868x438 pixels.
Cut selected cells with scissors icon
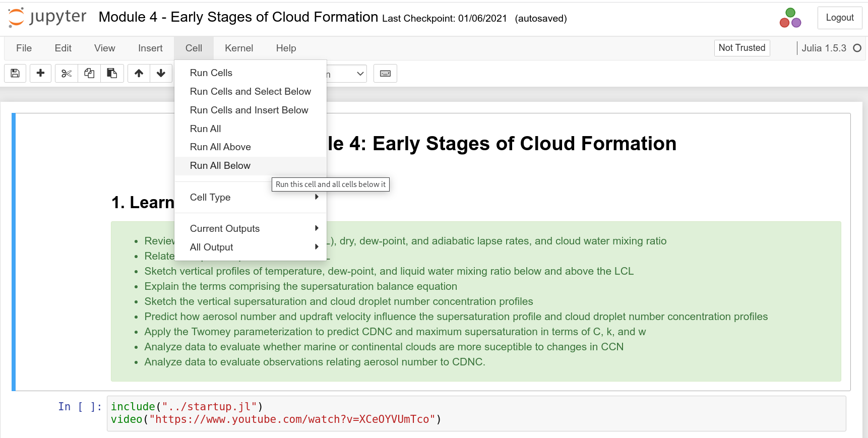tap(66, 74)
